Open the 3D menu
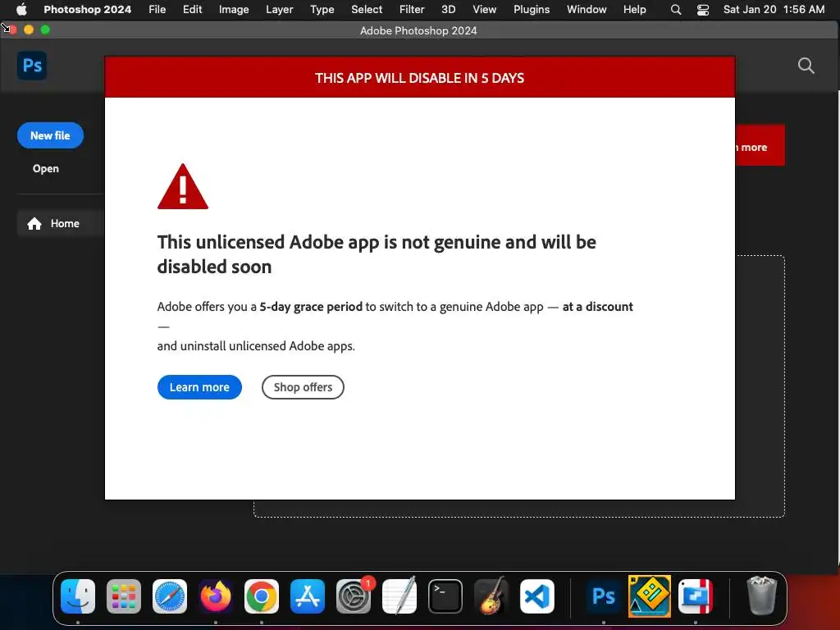This screenshot has height=630, width=840. coord(449,10)
